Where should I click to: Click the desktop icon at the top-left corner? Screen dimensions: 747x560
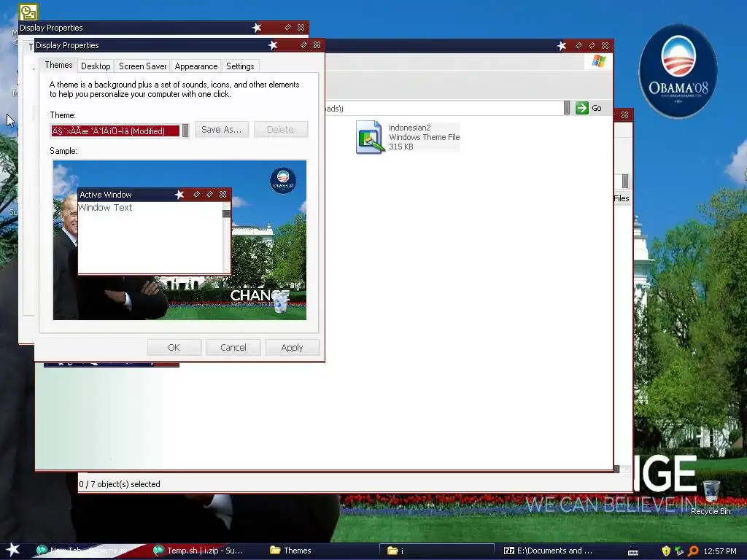[x=28, y=12]
